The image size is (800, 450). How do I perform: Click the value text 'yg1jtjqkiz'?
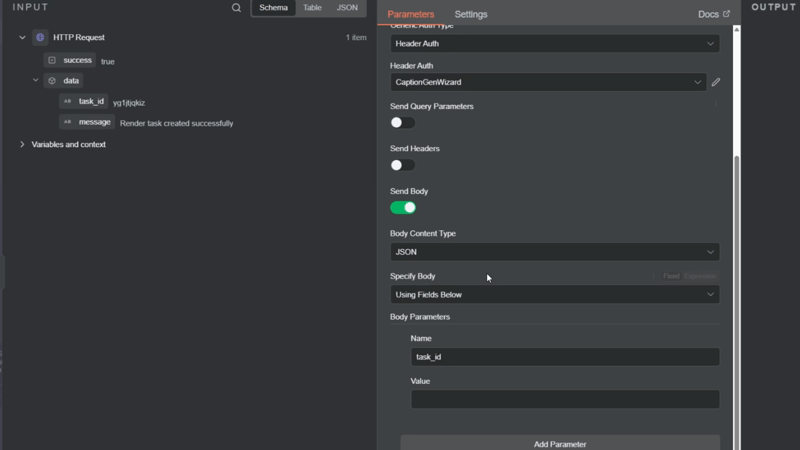point(129,103)
